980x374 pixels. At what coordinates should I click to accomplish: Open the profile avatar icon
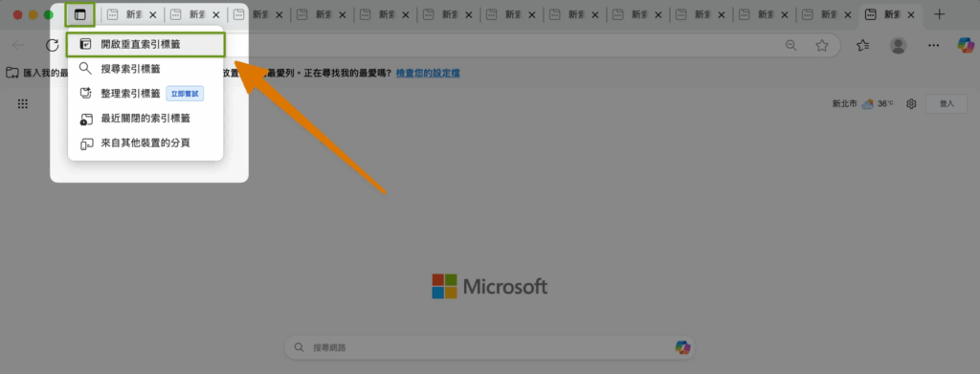(898, 45)
